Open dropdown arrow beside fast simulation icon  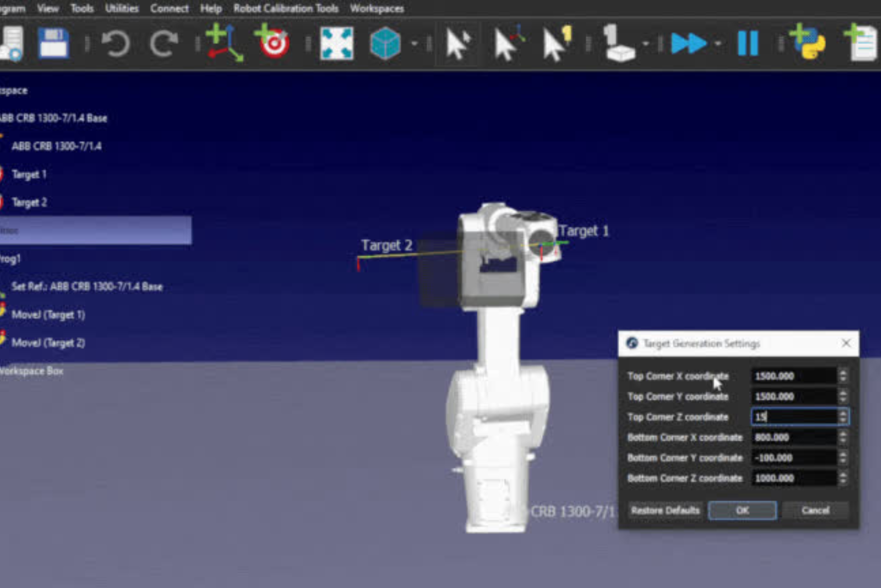point(718,44)
